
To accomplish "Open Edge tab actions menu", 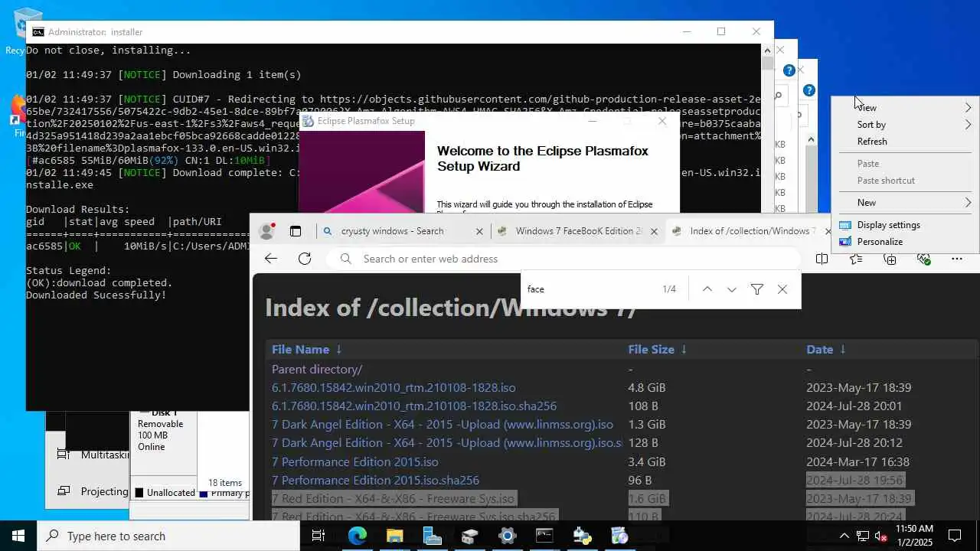I will [296, 231].
